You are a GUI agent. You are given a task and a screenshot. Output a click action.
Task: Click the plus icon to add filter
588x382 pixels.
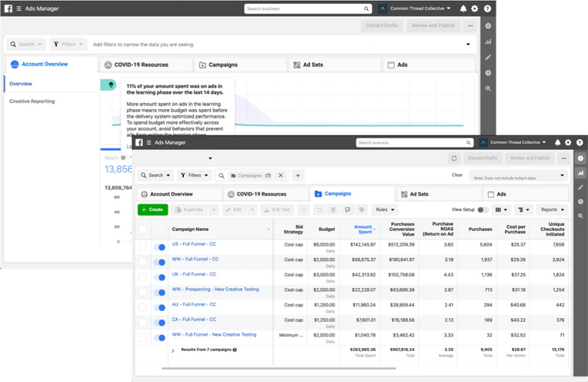coord(298,175)
